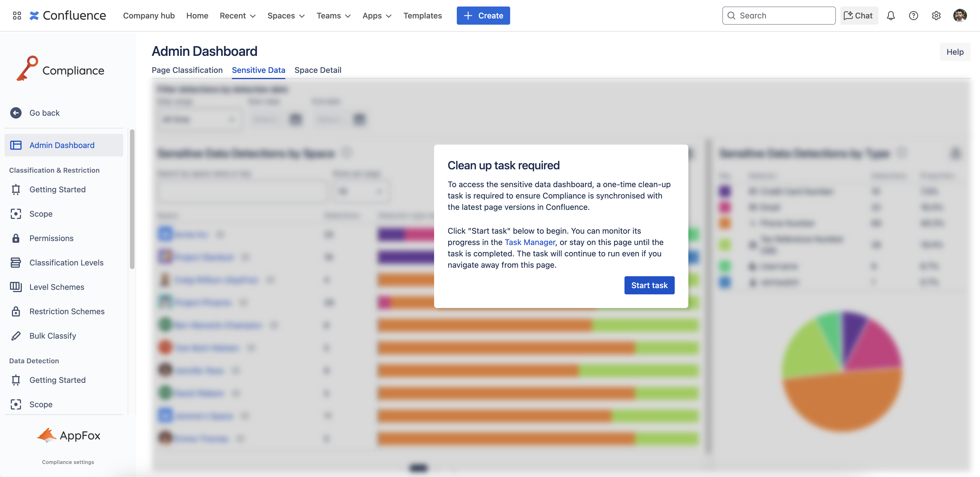Expand the Teams dropdown menu

333,16
